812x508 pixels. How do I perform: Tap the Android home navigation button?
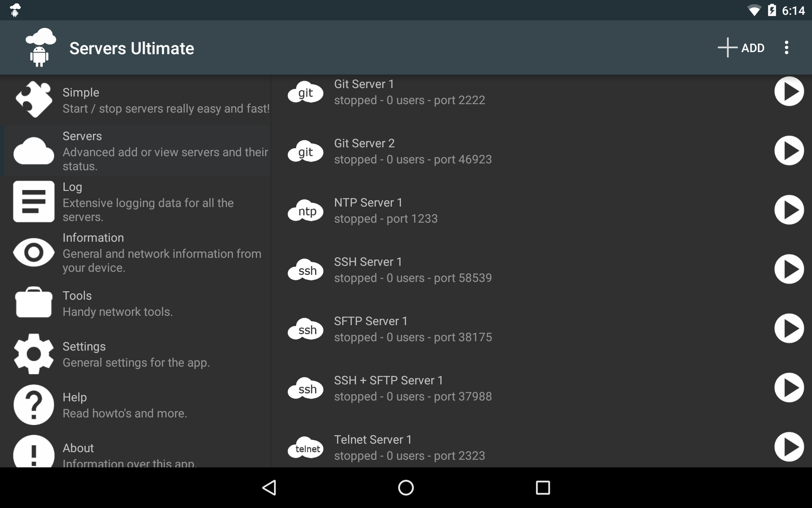(x=406, y=488)
